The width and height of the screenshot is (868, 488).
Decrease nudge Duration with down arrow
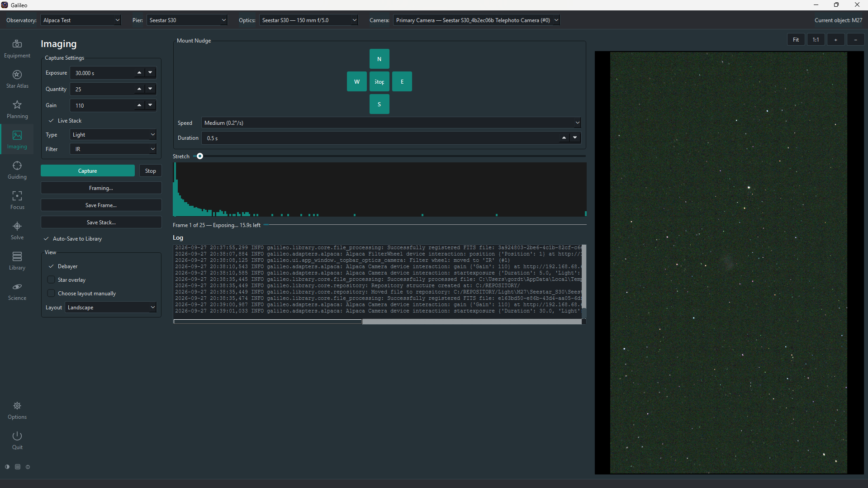click(x=575, y=138)
